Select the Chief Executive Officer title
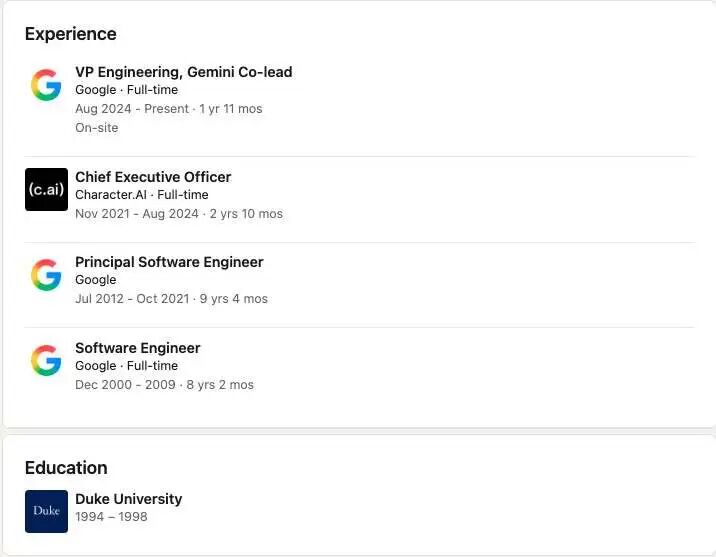This screenshot has width=716, height=557. click(153, 177)
